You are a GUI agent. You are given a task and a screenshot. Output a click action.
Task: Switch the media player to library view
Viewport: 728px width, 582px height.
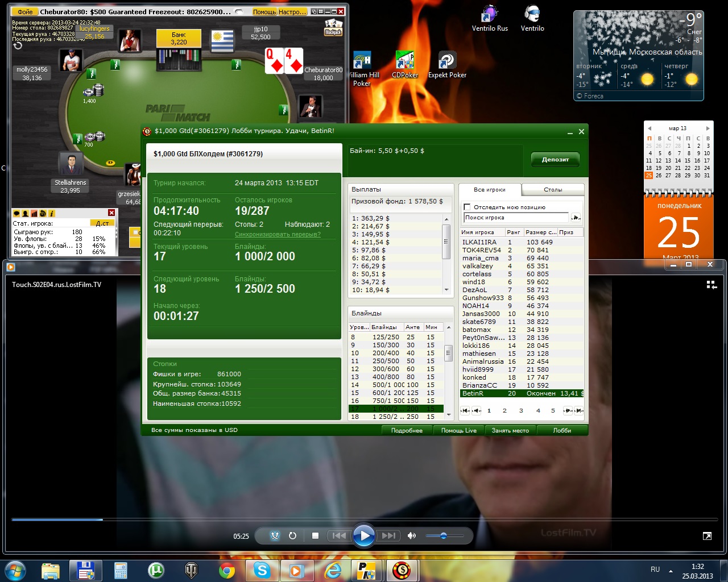712,285
